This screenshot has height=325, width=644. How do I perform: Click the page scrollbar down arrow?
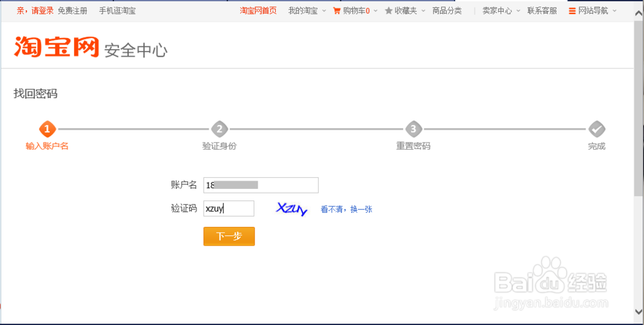coord(639,311)
